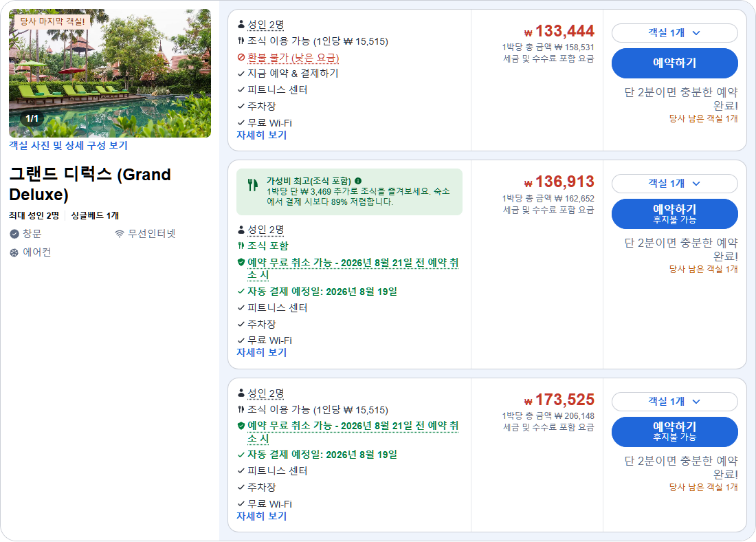The image size is (756, 542).
Task: Click 피트니스 센터 in the ₩133,444 offer
Action: 277,90
